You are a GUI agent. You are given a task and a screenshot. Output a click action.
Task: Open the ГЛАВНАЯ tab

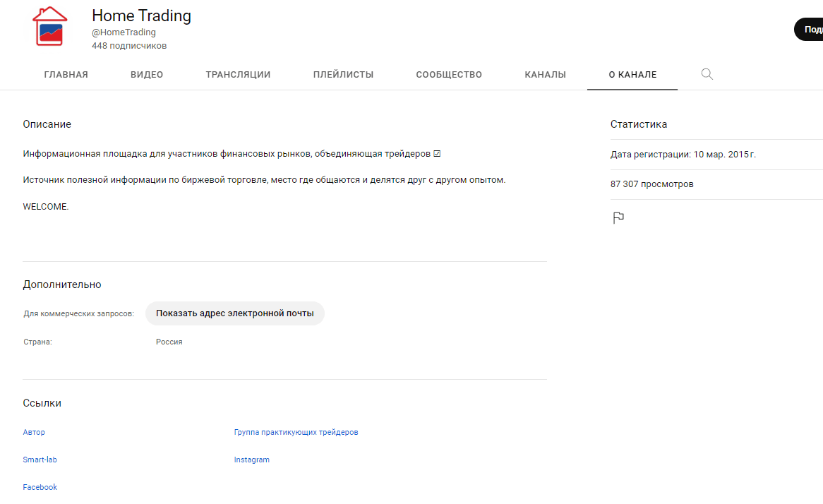point(66,75)
